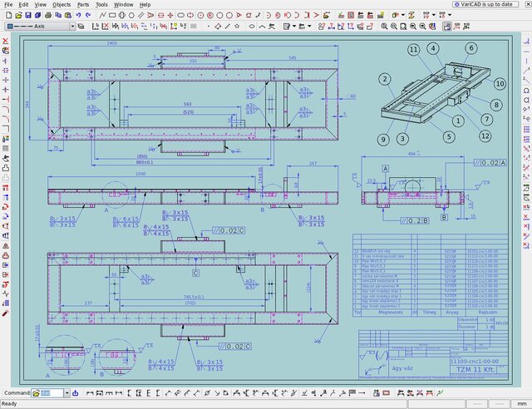
Task: Redo the last undone action
Action: (x=88, y=15)
